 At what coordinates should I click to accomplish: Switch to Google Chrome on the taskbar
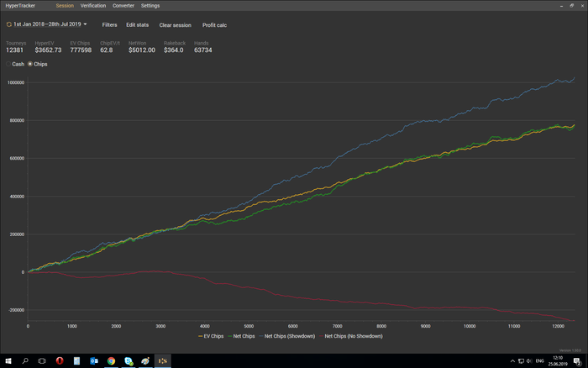click(x=111, y=361)
